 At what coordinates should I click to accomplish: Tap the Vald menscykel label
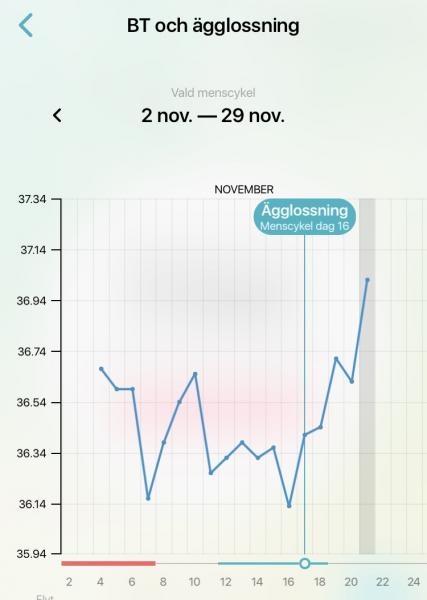[213, 93]
